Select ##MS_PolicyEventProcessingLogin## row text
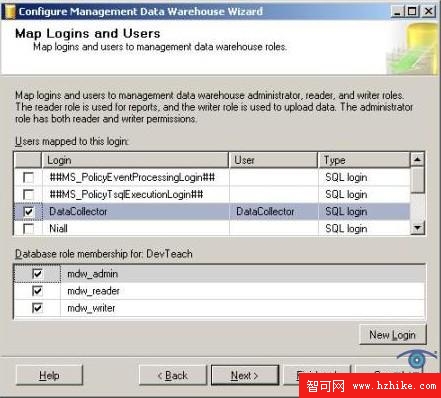Image resolution: width=441 pixels, height=398 pixels. coord(132,177)
